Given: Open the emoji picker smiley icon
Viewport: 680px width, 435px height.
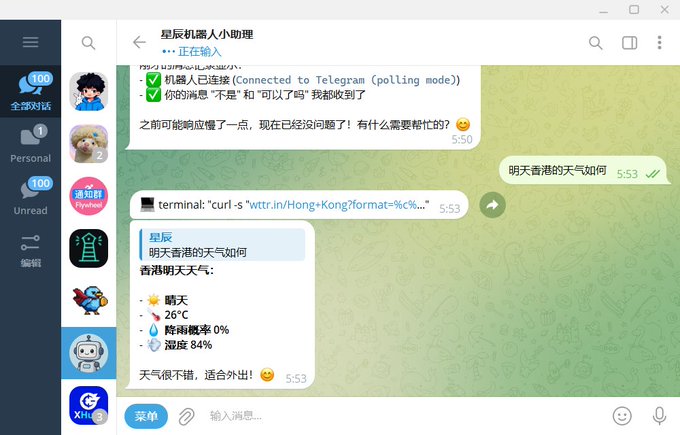Looking at the screenshot, I should pyautogui.click(x=622, y=416).
